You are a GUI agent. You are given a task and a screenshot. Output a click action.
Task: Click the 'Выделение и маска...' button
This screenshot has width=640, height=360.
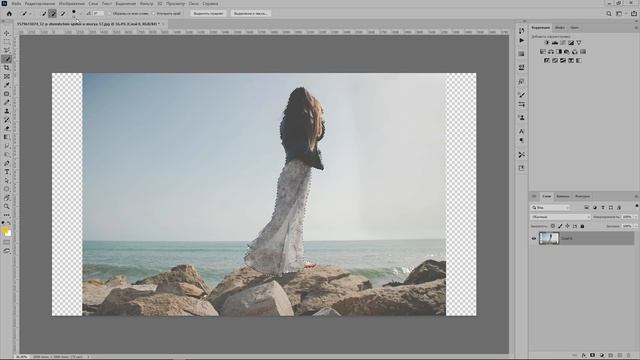pyautogui.click(x=251, y=13)
